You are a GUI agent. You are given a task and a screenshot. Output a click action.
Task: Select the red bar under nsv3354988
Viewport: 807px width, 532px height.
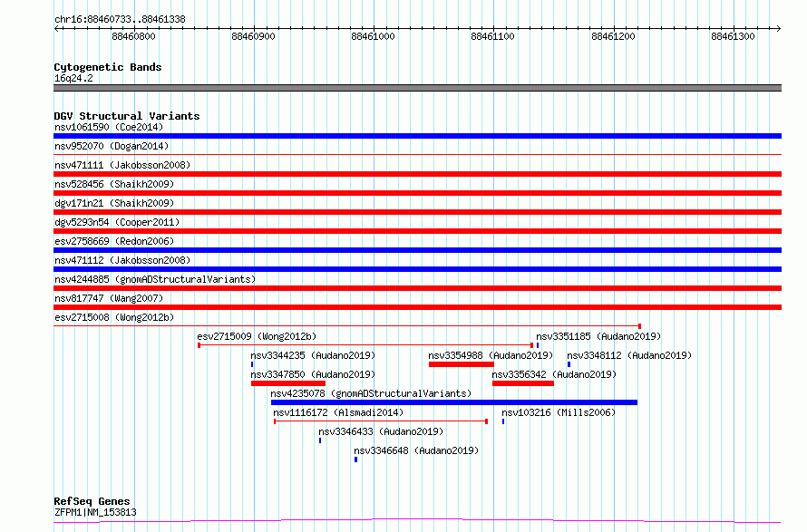[x=462, y=364]
